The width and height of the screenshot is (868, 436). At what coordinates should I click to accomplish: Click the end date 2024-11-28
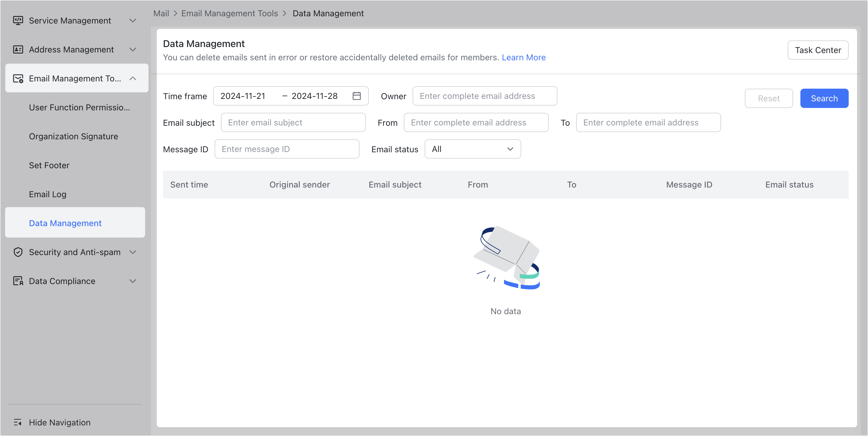click(x=314, y=96)
